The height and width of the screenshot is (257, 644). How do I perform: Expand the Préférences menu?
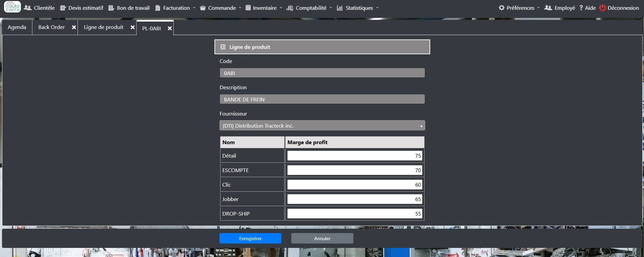point(520,8)
